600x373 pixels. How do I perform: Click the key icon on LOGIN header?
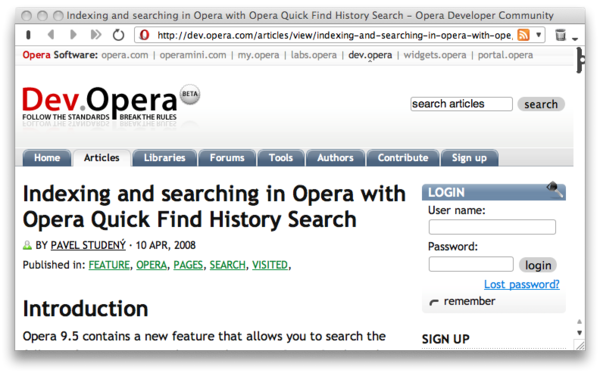(555, 189)
